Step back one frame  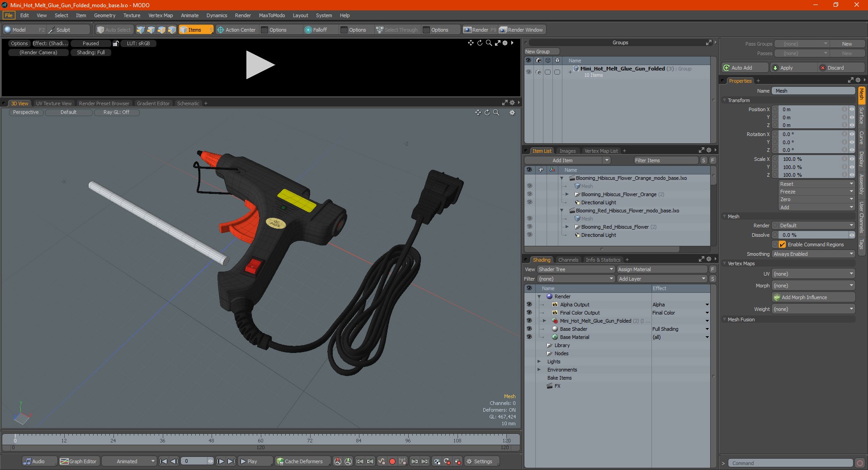point(174,461)
